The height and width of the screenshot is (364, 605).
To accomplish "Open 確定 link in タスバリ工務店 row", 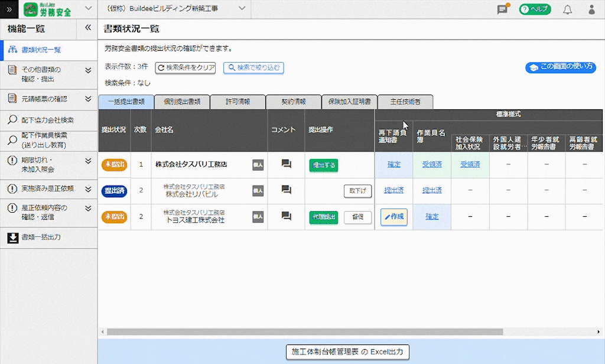I will (394, 165).
